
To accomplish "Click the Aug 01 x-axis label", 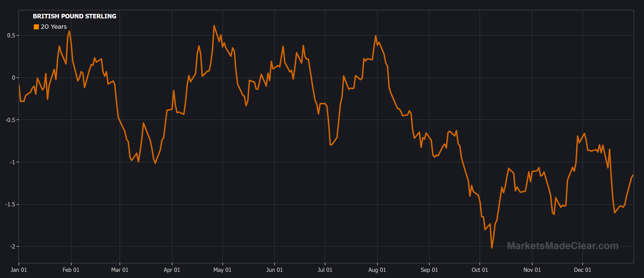I will click(x=377, y=270).
